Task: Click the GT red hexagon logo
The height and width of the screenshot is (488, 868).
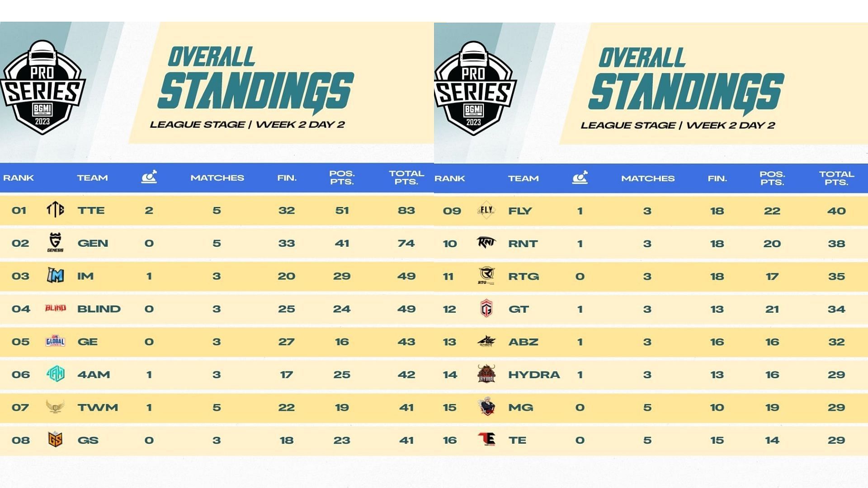Action: click(486, 309)
